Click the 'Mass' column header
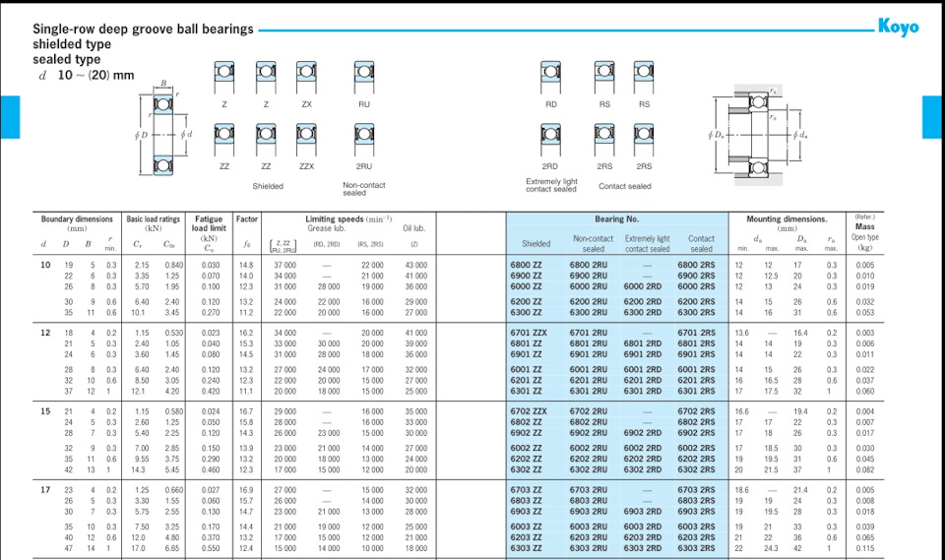The image size is (945, 560). click(x=864, y=226)
